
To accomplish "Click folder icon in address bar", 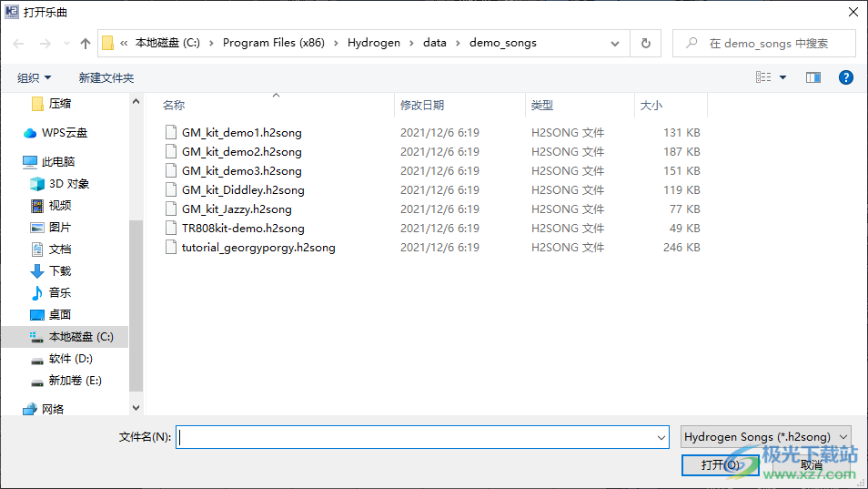I will 108,43.
